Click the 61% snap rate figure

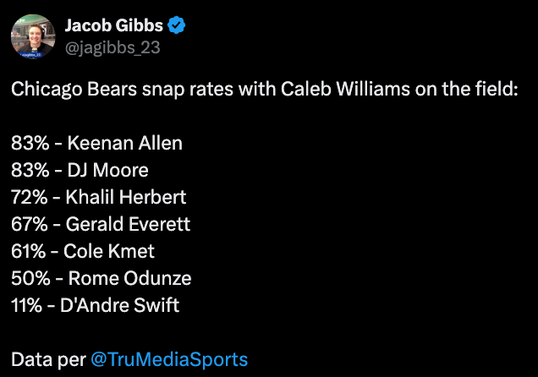pyautogui.click(x=28, y=251)
